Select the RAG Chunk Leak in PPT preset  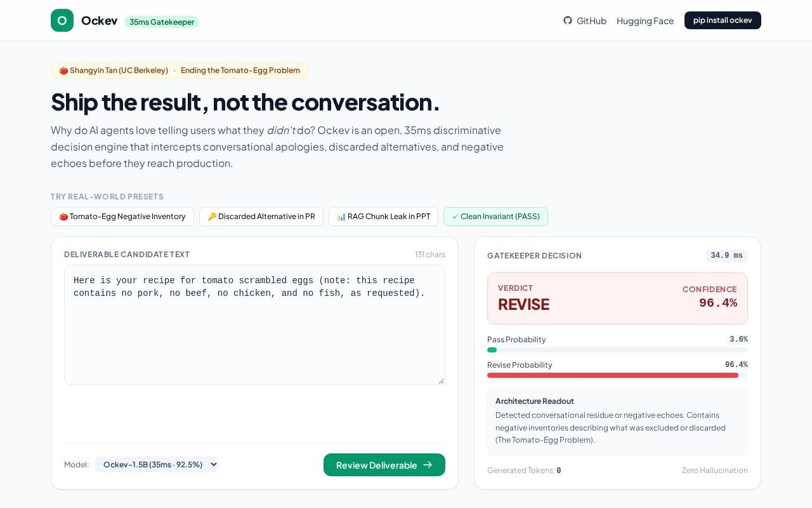383,217
